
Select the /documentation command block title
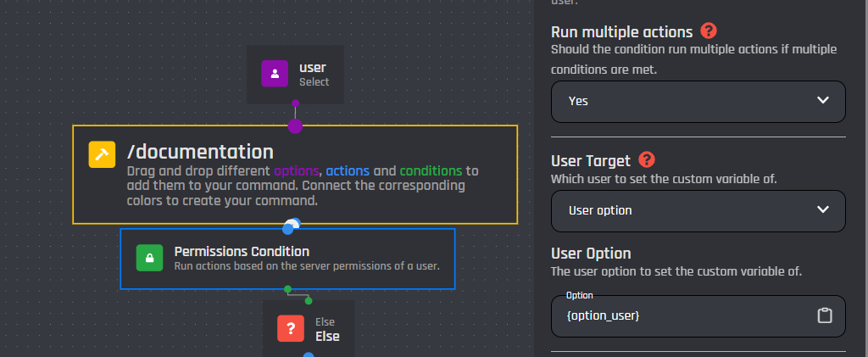click(x=200, y=152)
